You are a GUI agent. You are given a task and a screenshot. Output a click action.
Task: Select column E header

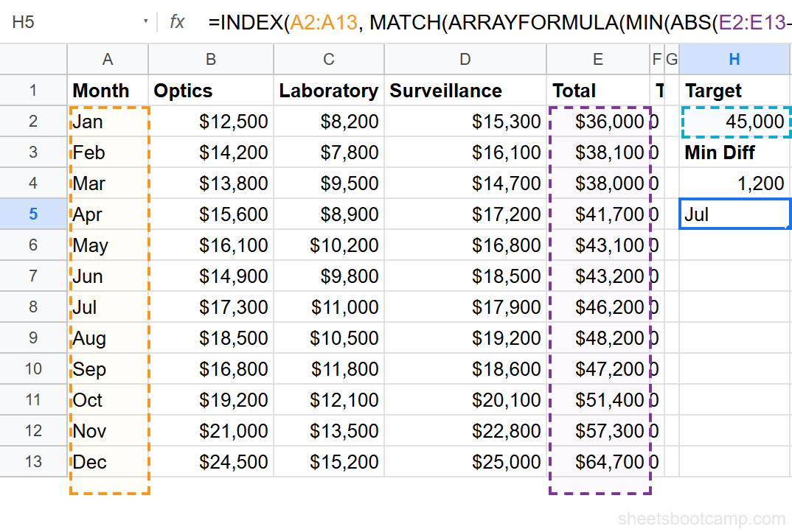coord(597,59)
